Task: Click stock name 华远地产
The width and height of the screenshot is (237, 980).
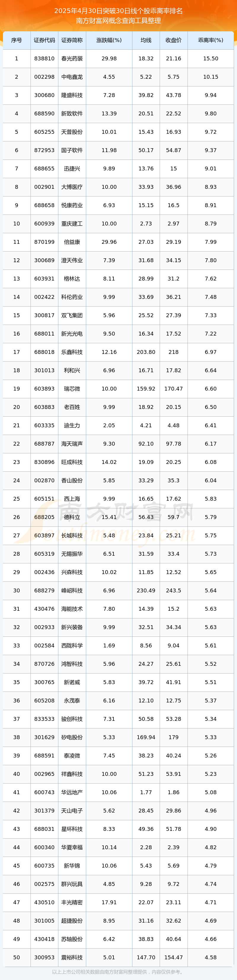Action: click(x=72, y=792)
